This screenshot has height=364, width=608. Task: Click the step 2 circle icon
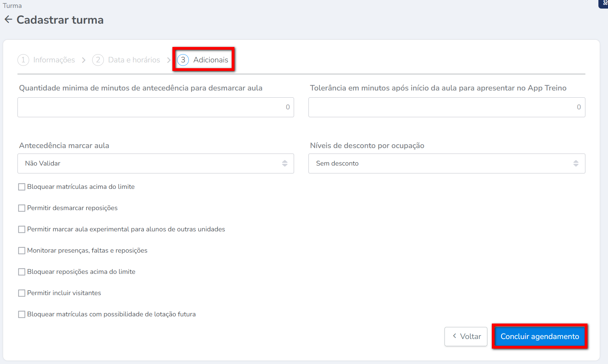tap(98, 60)
